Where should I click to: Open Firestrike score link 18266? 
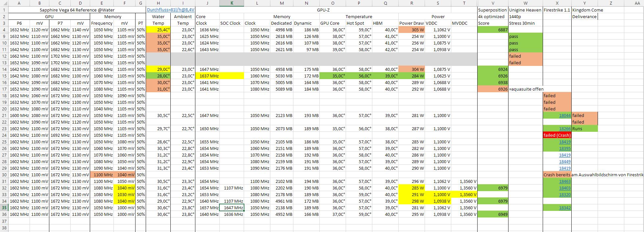click(565, 129)
